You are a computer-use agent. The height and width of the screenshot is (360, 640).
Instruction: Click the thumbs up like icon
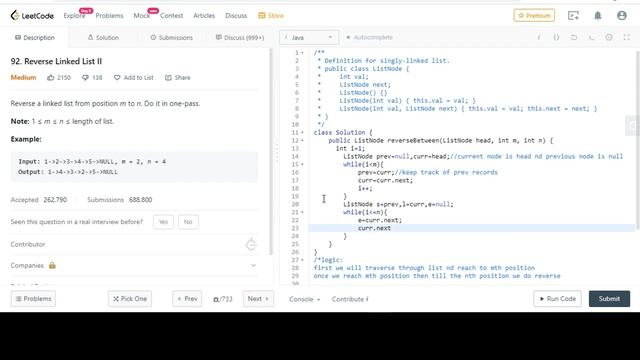pos(51,78)
